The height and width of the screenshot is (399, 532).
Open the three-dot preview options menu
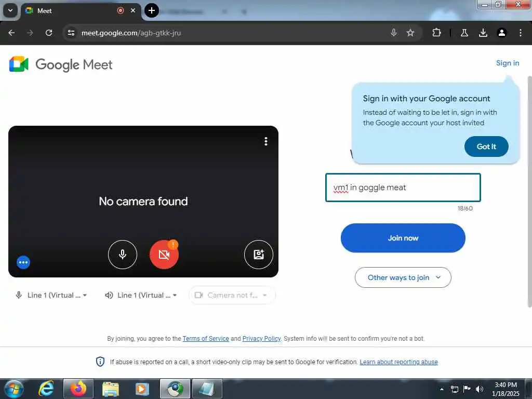click(266, 141)
